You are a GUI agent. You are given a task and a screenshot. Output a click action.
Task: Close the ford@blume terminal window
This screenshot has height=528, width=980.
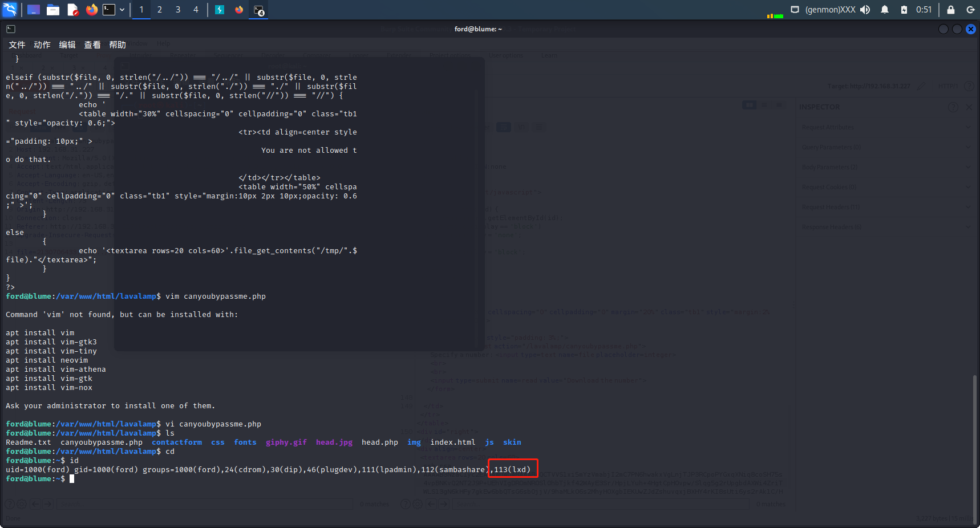click(x=971, y=29)
